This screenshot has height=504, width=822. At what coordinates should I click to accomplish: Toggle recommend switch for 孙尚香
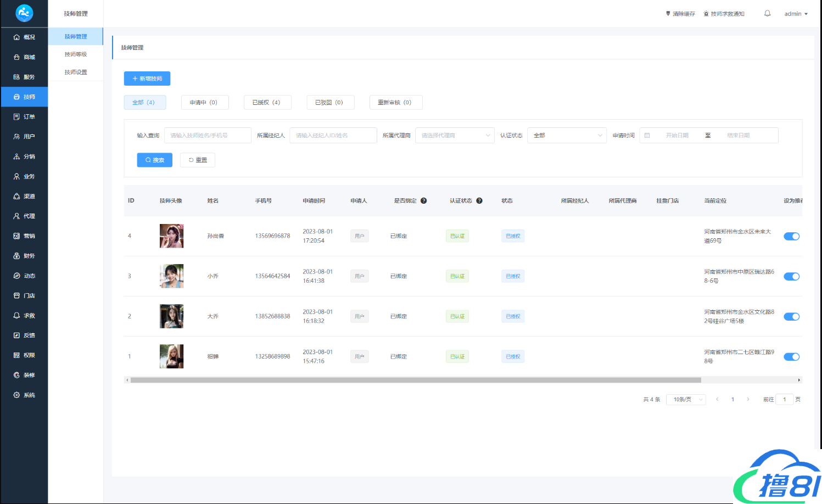(x=791, y=237)
